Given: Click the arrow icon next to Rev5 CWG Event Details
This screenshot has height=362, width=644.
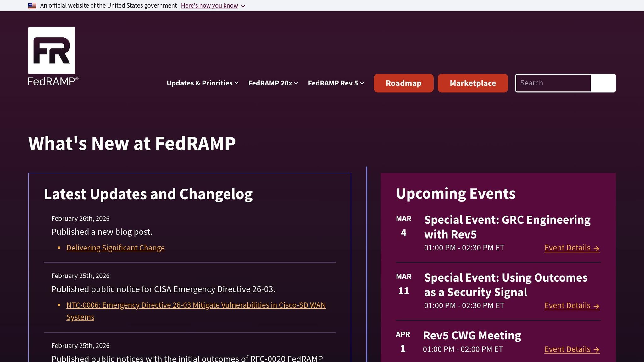Looking at the screenshot, I should (x=596, y=349).
